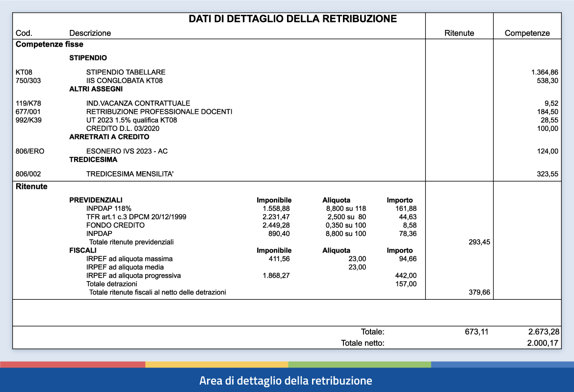Select the RETRIBUZIONE PROFESSIONALE DOCENTI row
Viewport: 574px width, 392px height.
pyautogui.click(x=159, y=111)
